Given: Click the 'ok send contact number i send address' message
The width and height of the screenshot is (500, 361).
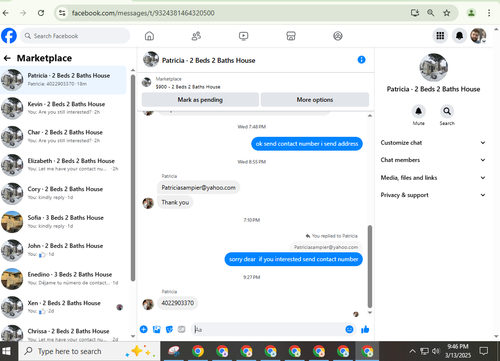Looking at the screenshot, I should (307, 144).
